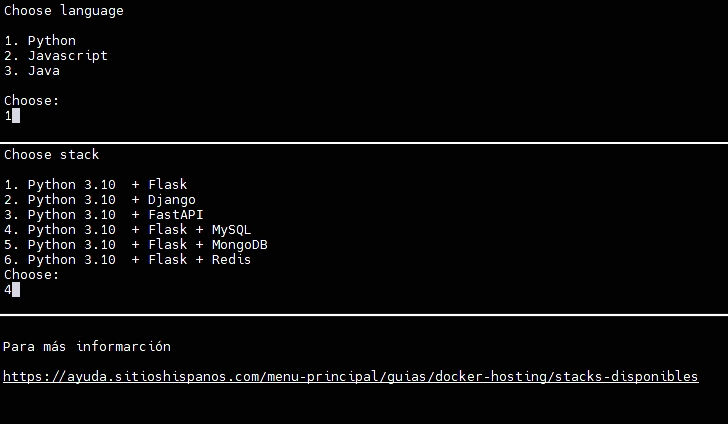Click the block cursor after typed 4
728x424 pixels.
click(x=16, y=290)
